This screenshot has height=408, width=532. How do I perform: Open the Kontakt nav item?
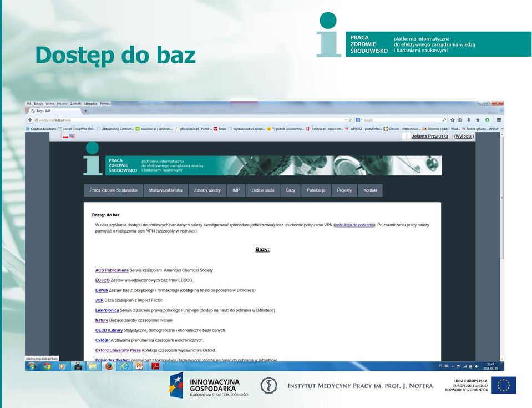[370, 190]
